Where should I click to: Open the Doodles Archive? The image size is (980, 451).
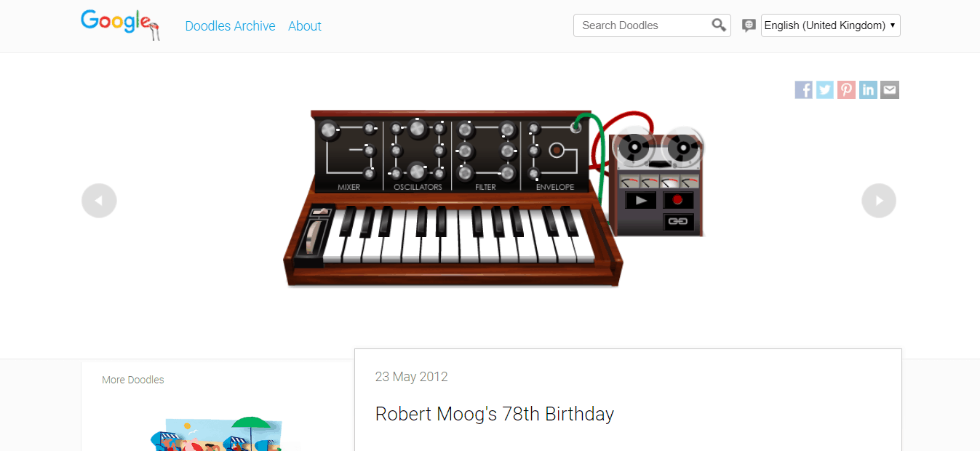[x=230, y=26]
